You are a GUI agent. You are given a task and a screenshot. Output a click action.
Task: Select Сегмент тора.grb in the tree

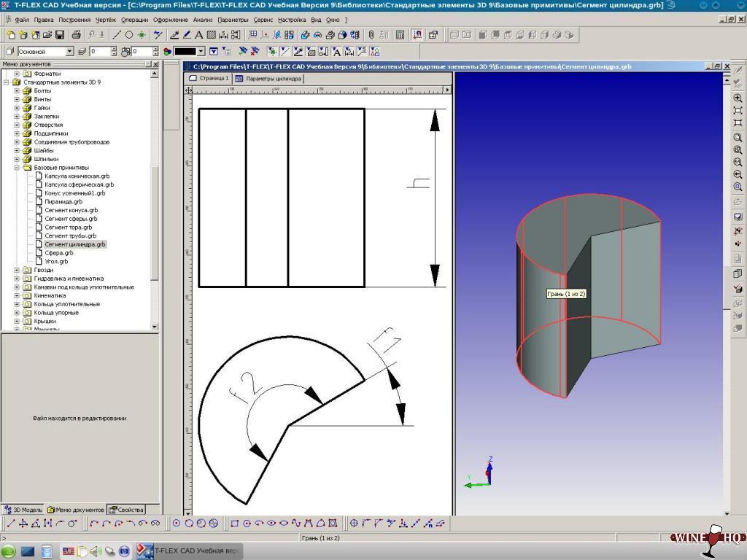point(68,227)
